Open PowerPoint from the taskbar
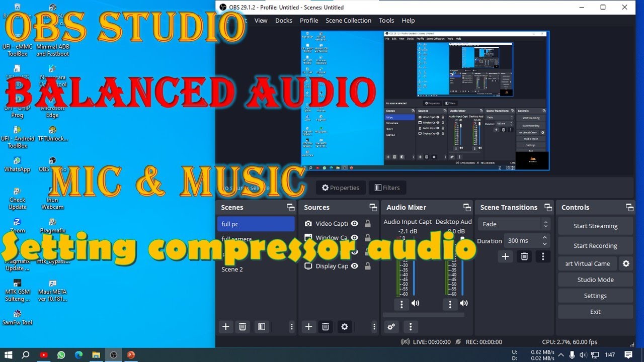The image size is (644, 362). point(131,355)
